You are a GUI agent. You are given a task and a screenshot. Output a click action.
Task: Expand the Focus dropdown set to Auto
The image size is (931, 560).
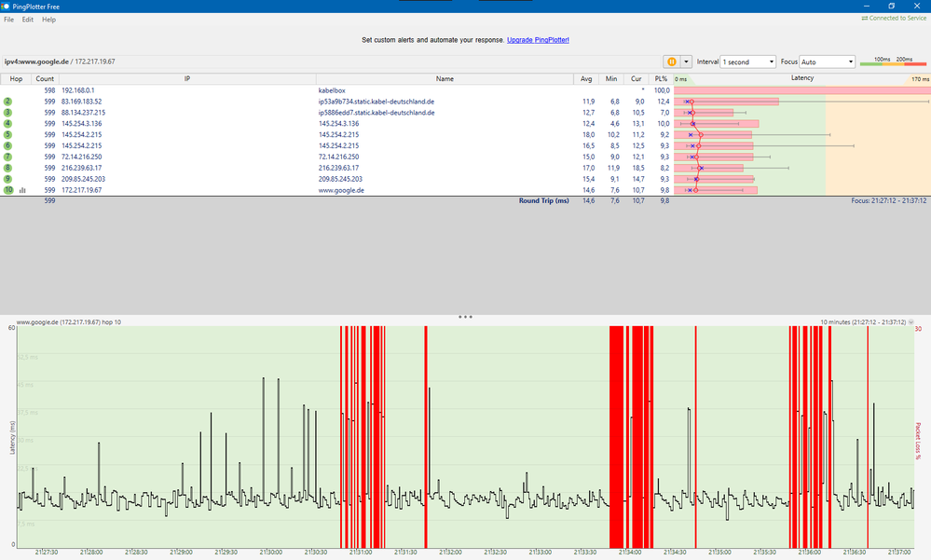[x=827, y=61]
